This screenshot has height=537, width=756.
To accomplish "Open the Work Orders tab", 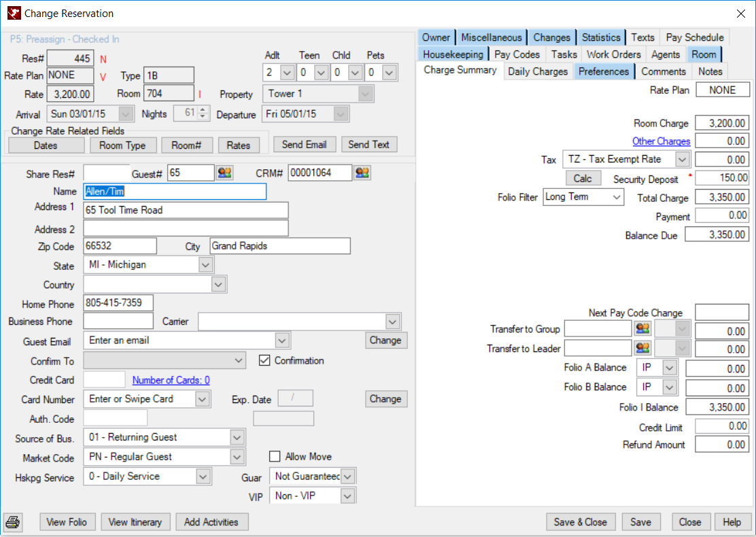I will 613,54.
